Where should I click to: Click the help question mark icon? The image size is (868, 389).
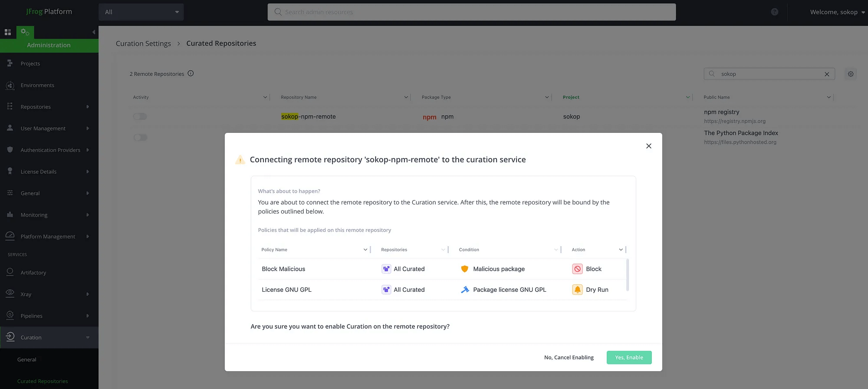coord(774,12)
